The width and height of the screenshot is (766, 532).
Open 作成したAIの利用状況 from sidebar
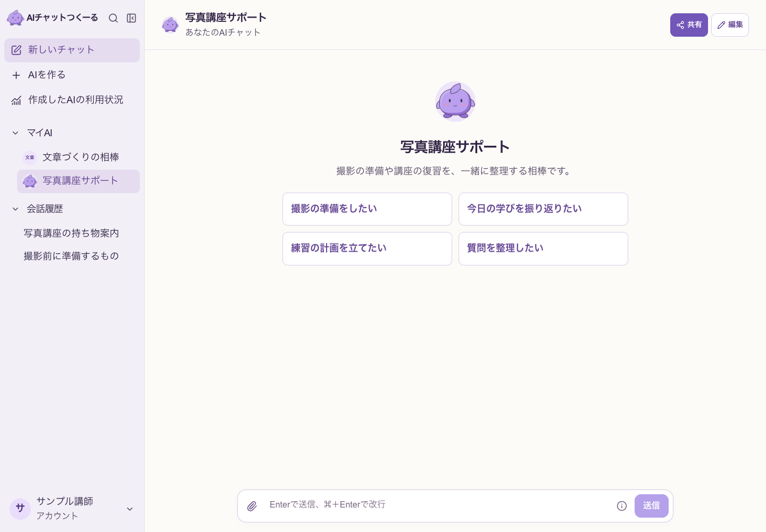point(72,100)
